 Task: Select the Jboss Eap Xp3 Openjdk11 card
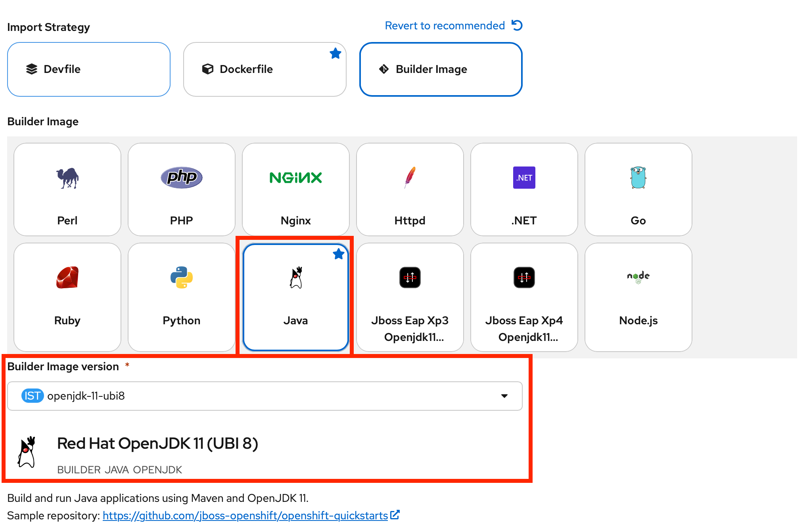tap(410, 297)
